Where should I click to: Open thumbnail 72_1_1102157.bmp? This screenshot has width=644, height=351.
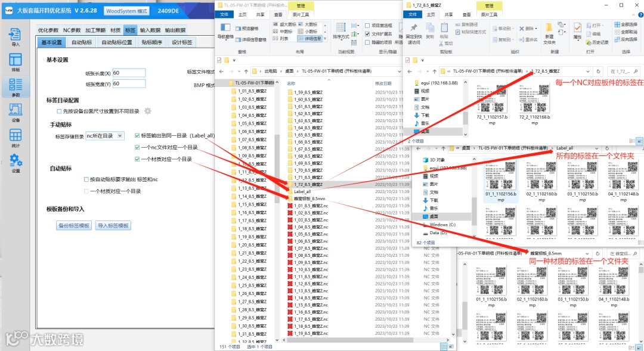pos(491,104)
